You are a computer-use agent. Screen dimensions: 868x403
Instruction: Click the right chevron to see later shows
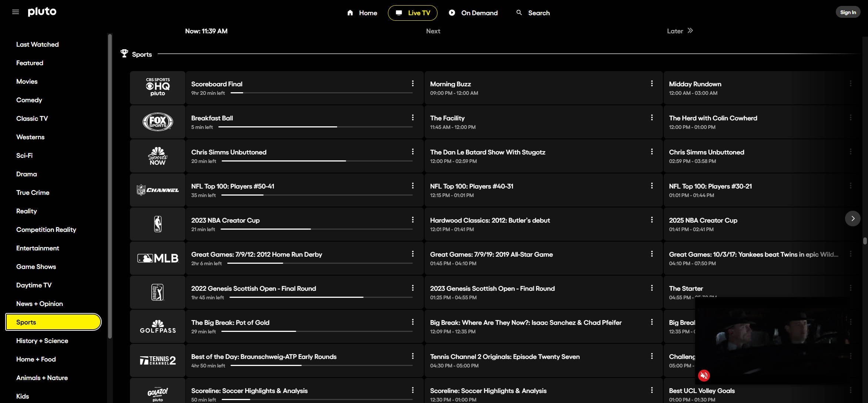[x=852, y=219]
